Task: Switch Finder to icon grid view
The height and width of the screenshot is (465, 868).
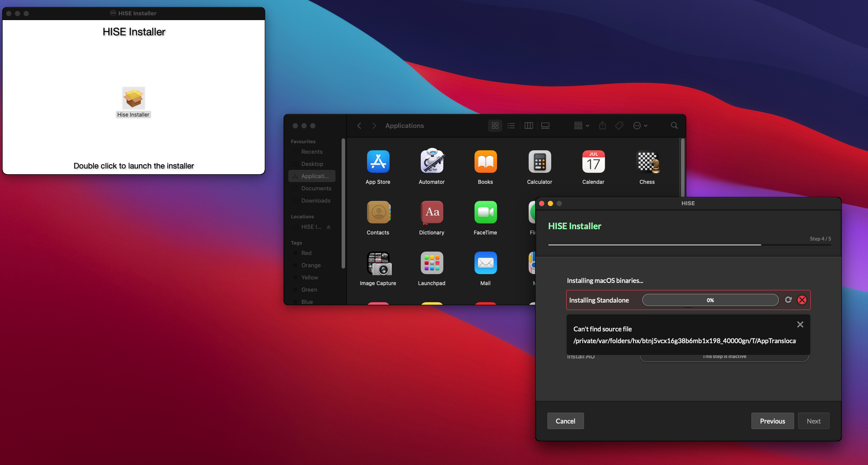Action: tap(495, 126)
